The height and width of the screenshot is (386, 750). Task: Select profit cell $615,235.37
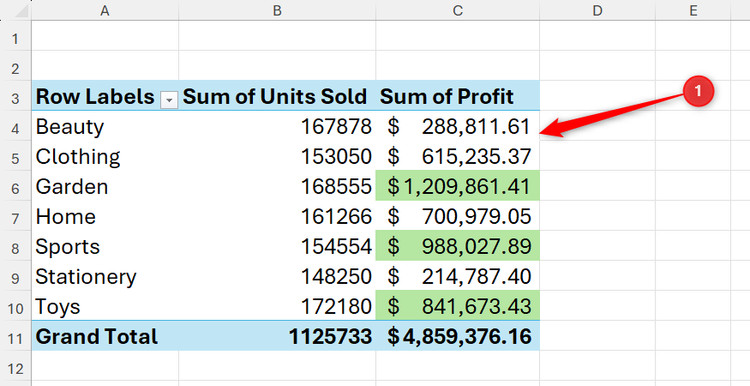458,156
